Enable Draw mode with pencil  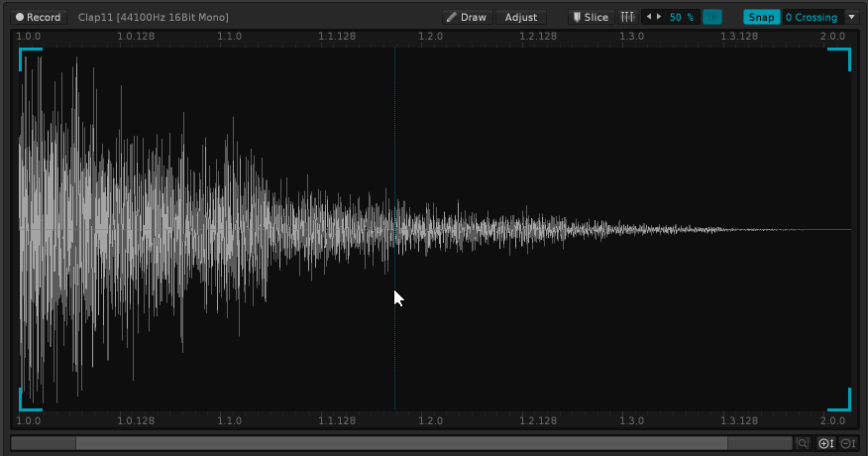point(466,17)
